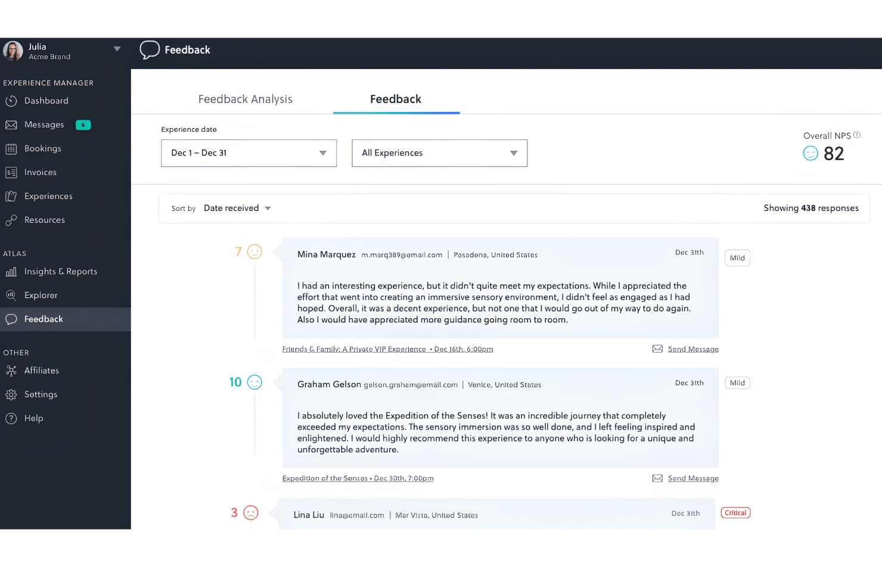Click the Bookings calendar icon
This screenshot has height=588, width=882.
click(11, 149)
